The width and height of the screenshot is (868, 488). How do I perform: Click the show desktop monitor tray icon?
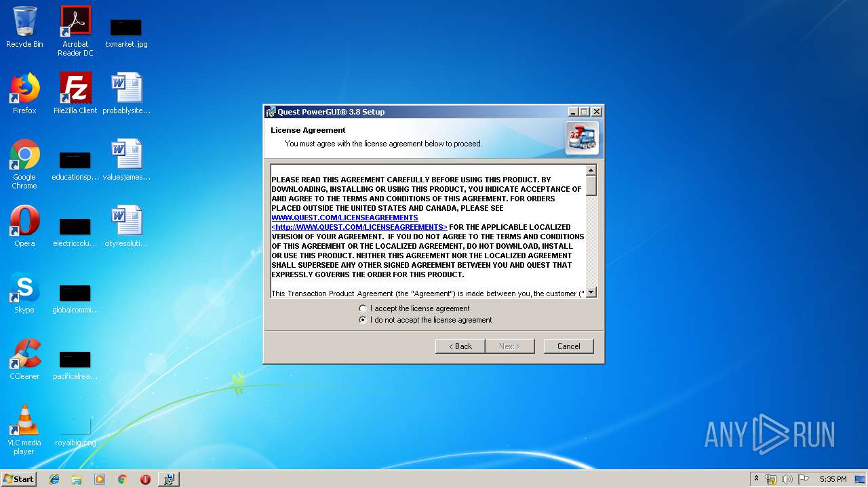pyautogui.click(x=861, y=479)
